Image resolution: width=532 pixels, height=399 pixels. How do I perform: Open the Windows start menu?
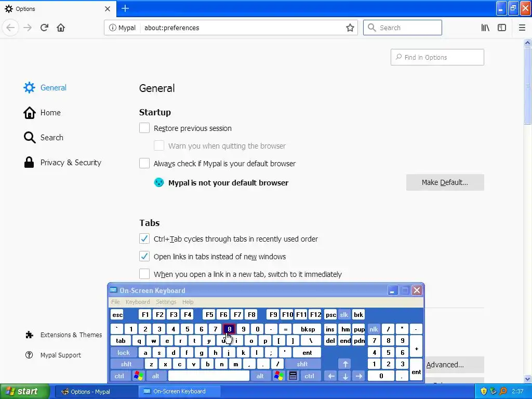point(25,391)
